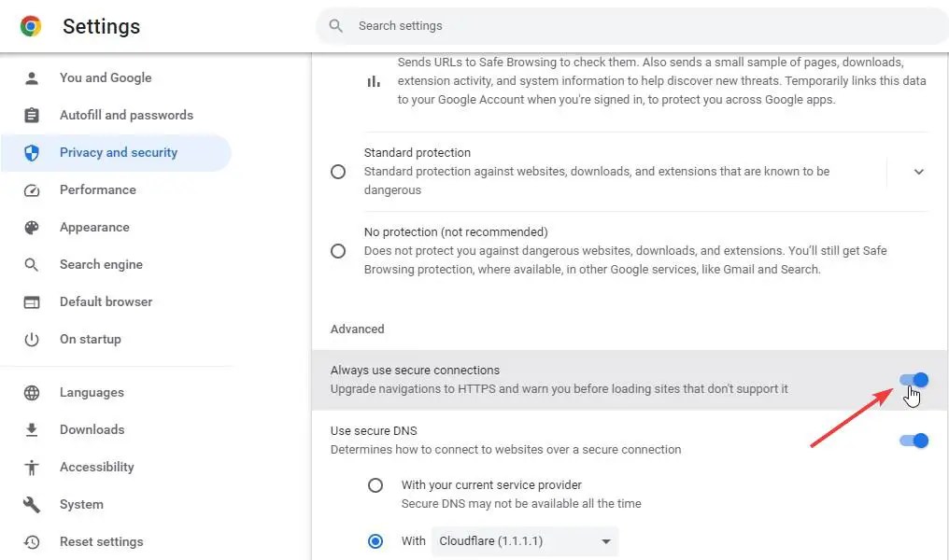Click the Default browser window icon
949x560 pixels.
[32, 301]
